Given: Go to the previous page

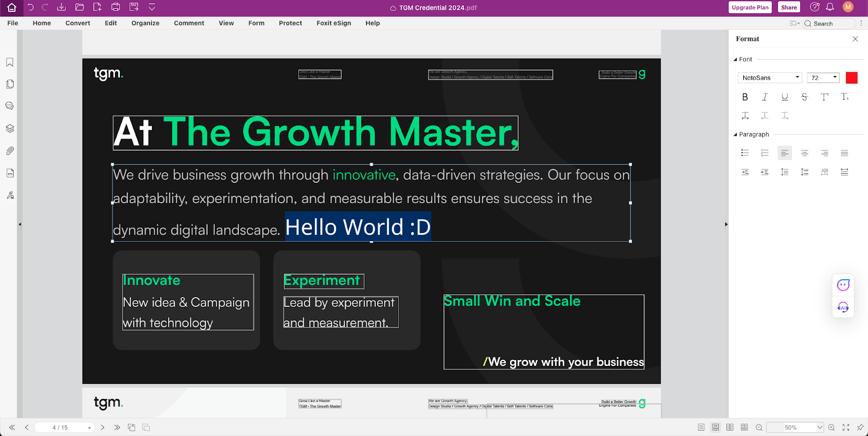Looking at the screenshot, I should [x=27, y=428].
